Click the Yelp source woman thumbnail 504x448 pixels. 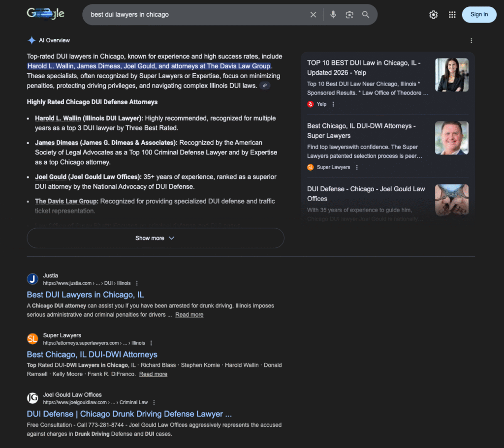(451, 75)
